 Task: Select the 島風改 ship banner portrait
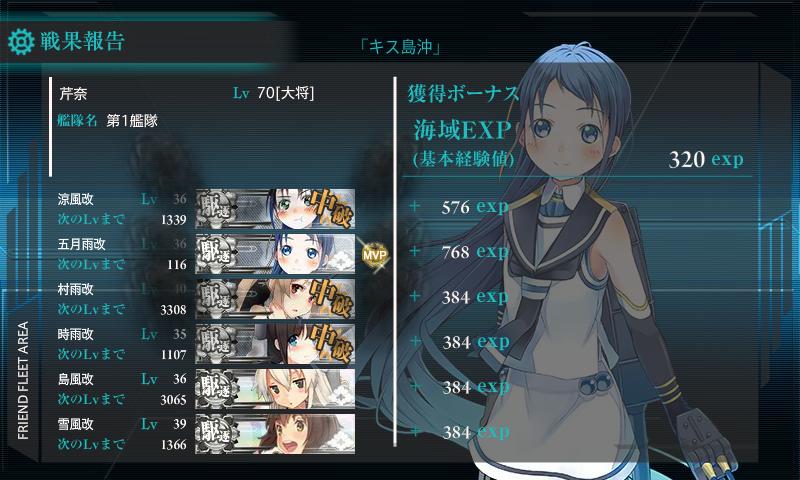pos(276,389)
